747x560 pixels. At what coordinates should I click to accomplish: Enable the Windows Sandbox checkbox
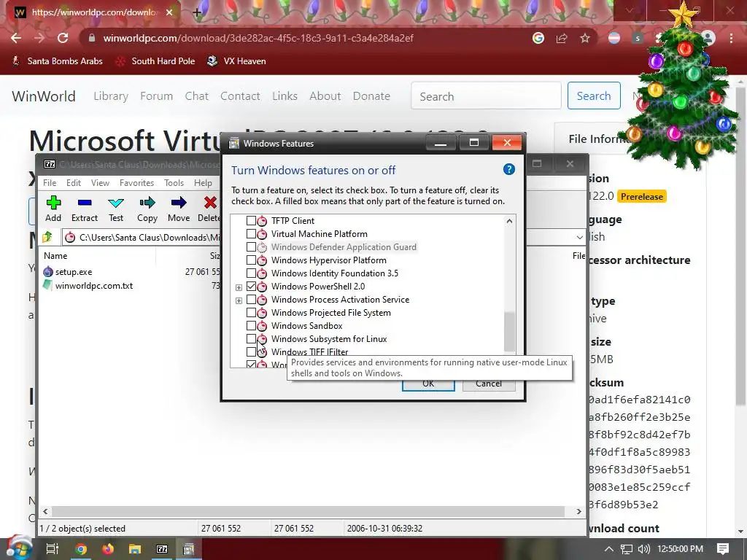(251, 326)
